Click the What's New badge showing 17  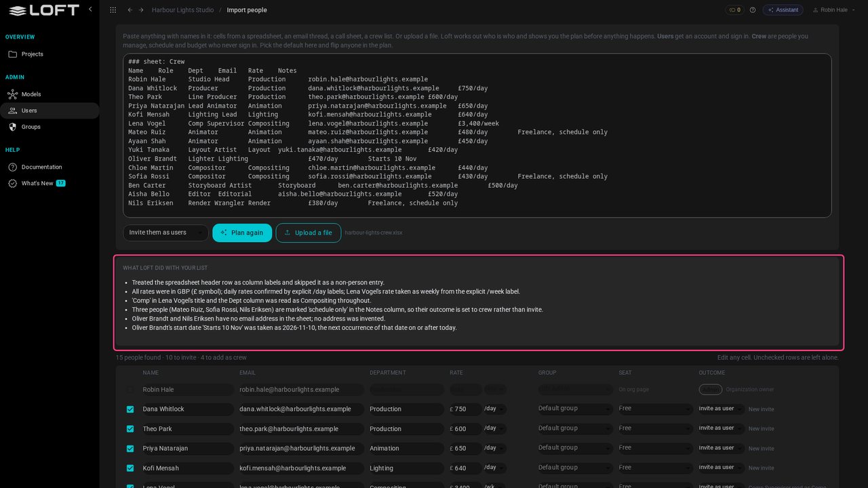click(60, 183)
